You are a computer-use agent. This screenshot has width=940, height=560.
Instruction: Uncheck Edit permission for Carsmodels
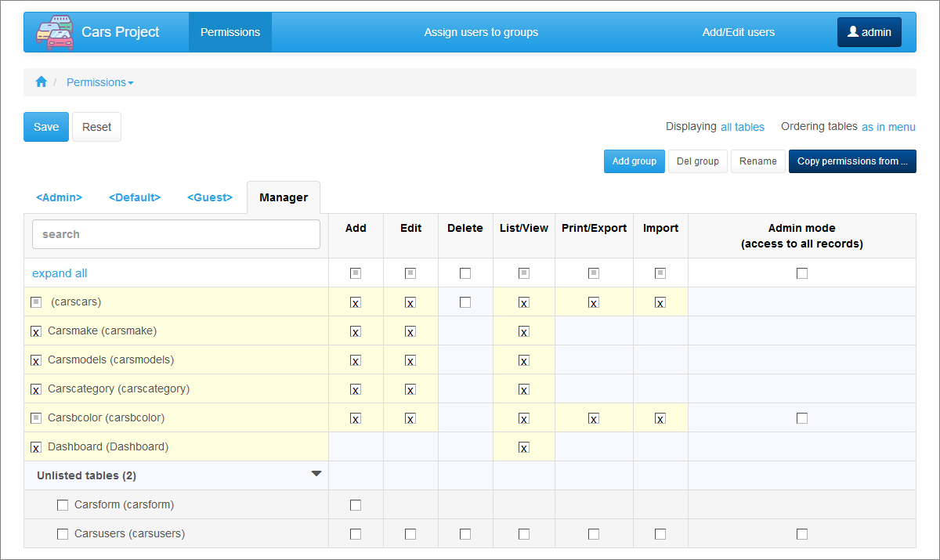point(410,360)
